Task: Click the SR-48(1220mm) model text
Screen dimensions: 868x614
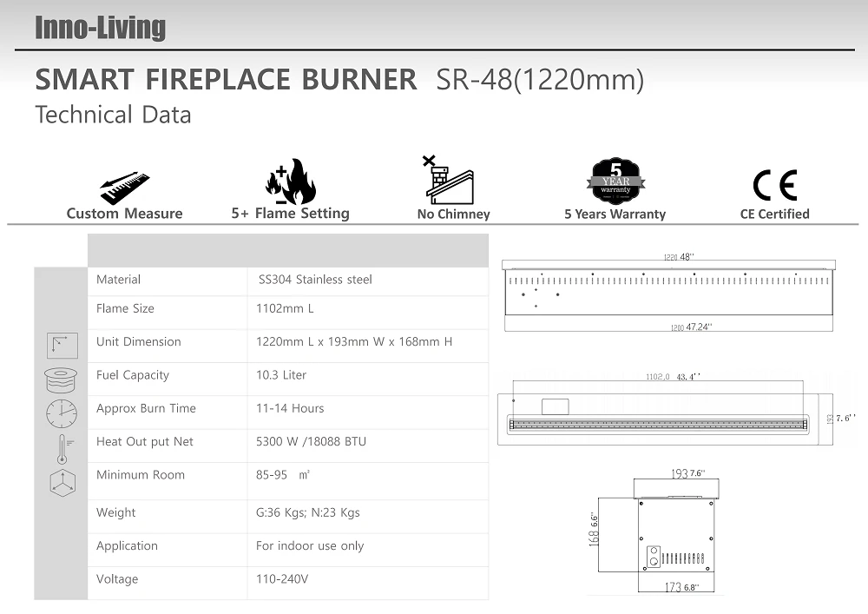Action: click(540, 80)
